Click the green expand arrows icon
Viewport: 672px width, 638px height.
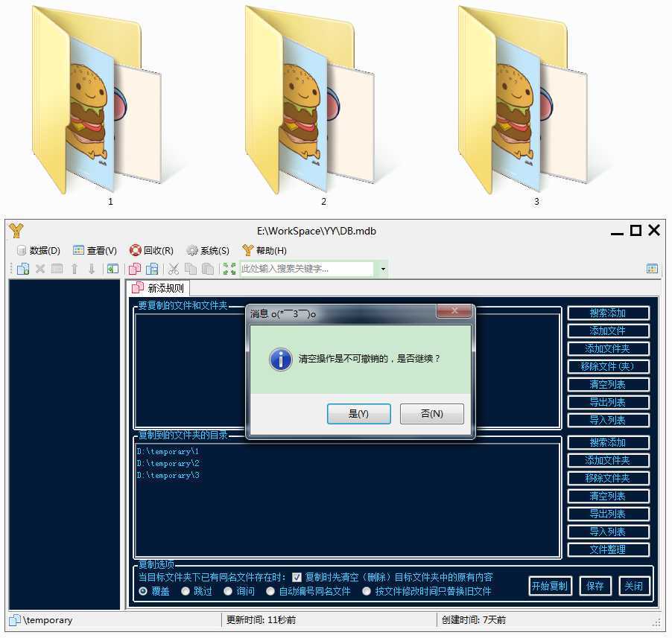click(x=229, y=269)
